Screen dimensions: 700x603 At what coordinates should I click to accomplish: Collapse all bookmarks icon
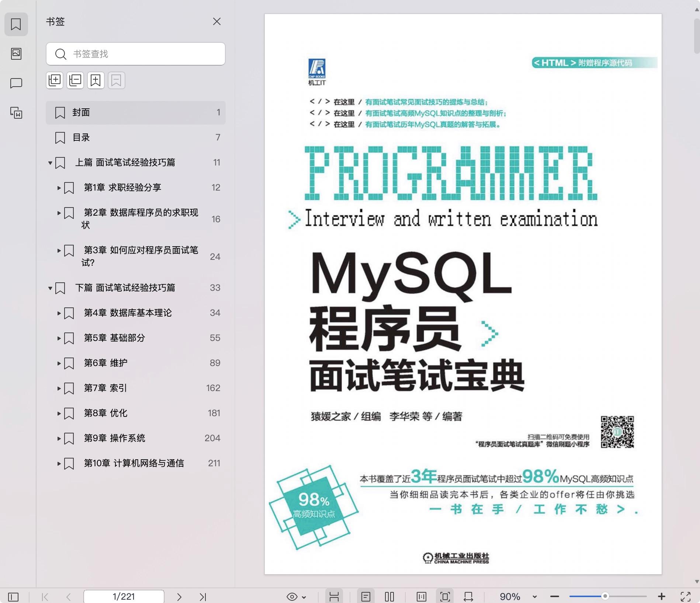(75, 80)
